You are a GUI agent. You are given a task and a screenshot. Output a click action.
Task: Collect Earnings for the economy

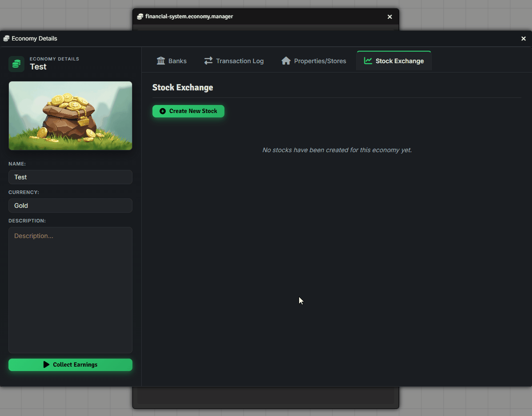(x=70, y=365)
